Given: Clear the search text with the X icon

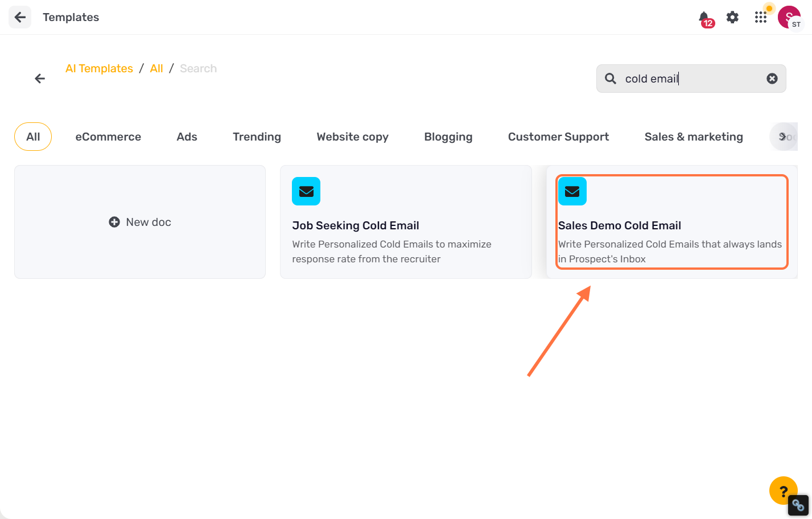Looking at the screenshot, I should pyautogui.click(x=772, y=79).
